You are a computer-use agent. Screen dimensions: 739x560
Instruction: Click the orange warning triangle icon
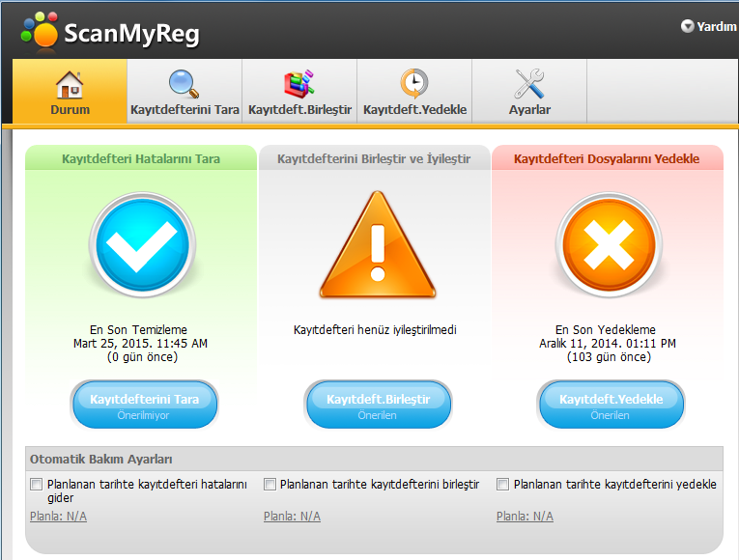coord(377,247)
